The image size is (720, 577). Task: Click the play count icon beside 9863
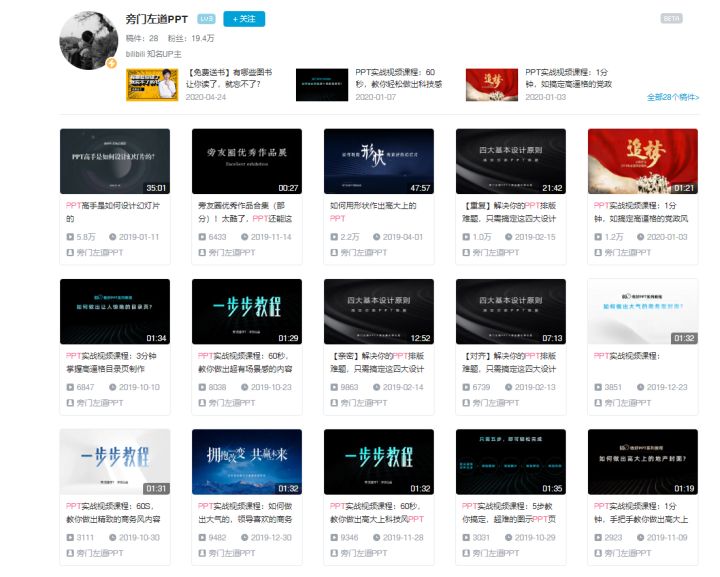click(334, 387)
